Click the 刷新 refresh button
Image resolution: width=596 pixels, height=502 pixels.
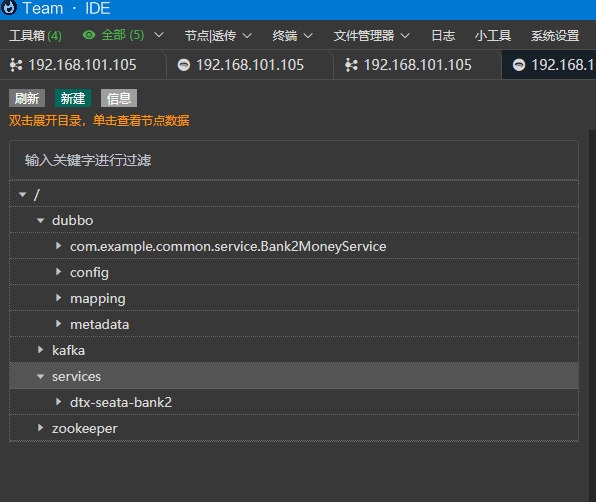(27, 98)
